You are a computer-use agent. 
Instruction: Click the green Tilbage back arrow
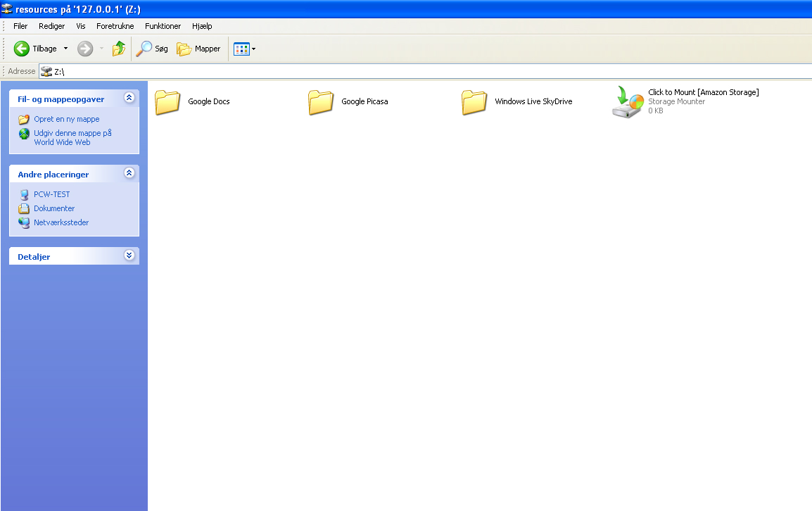[22, 49]
